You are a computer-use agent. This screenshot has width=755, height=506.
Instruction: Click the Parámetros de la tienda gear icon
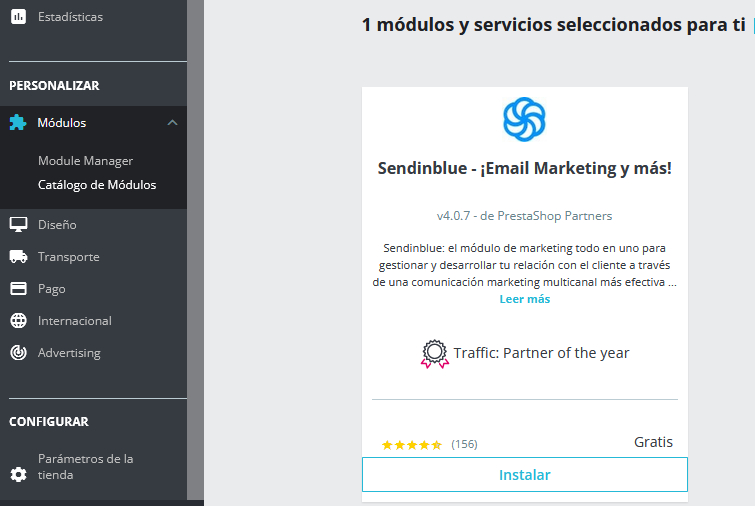click(x=18, y=474)
